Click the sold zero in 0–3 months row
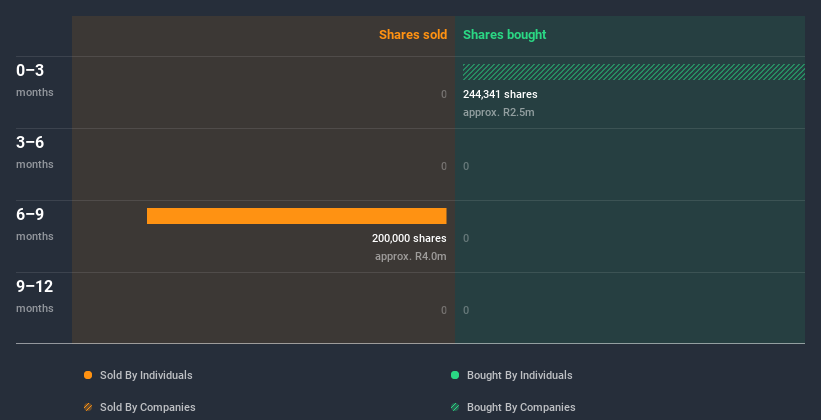 coord(443,94)
